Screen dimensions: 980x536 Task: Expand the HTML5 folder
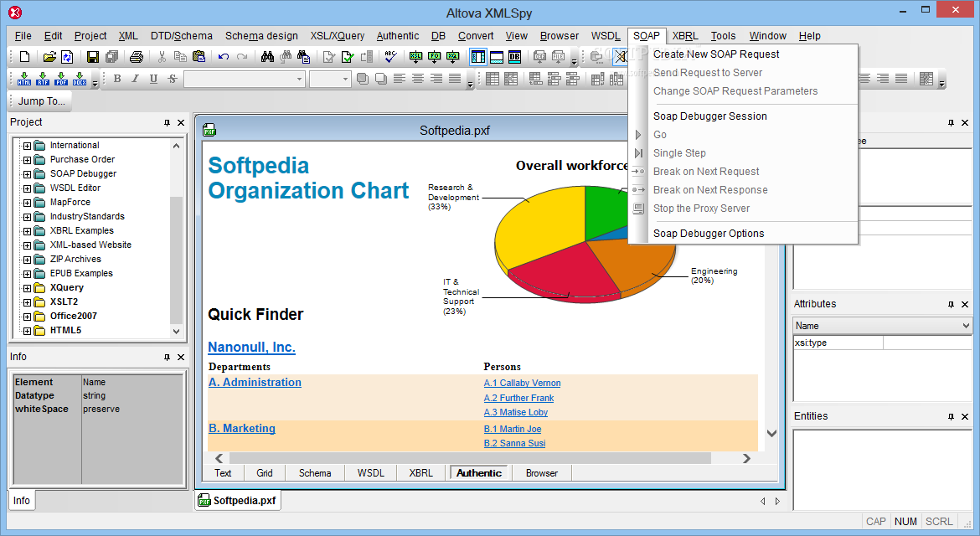(27, 331)
